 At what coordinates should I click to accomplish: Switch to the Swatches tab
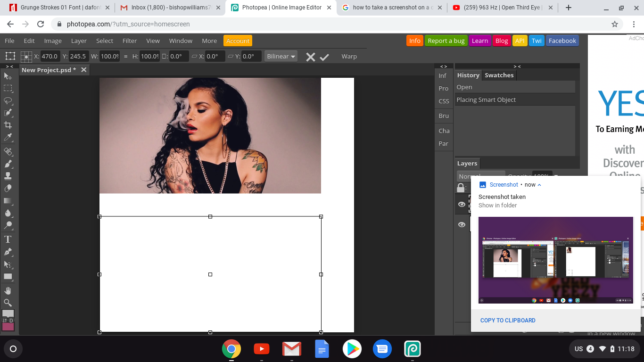(499, 75)
